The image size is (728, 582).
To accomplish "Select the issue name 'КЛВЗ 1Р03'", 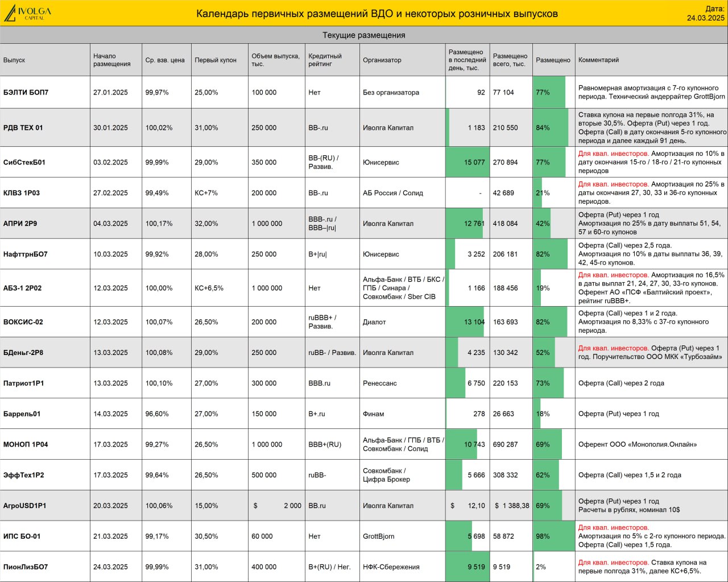I will [x=22, y=193].
